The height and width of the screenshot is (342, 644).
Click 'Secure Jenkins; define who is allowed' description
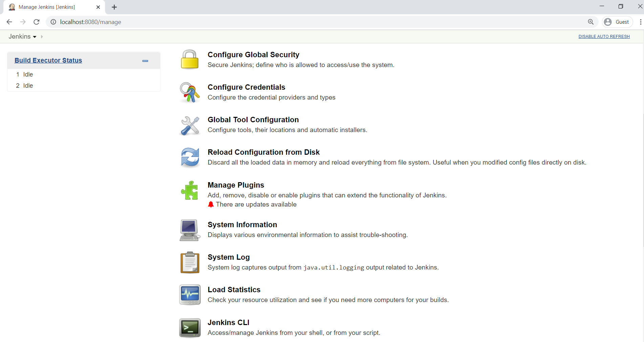[x=301, y=65]
